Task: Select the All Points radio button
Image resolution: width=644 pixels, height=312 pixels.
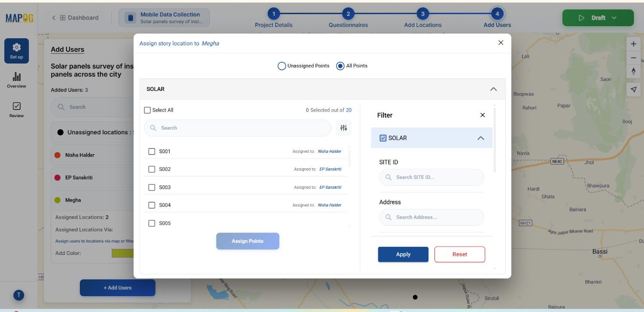Action: tap(340, 66)
